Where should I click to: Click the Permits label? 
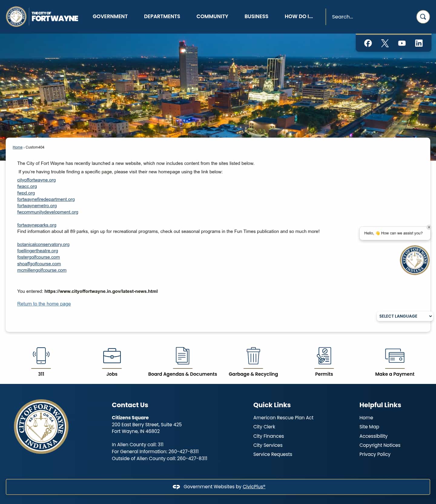(324, 374)
